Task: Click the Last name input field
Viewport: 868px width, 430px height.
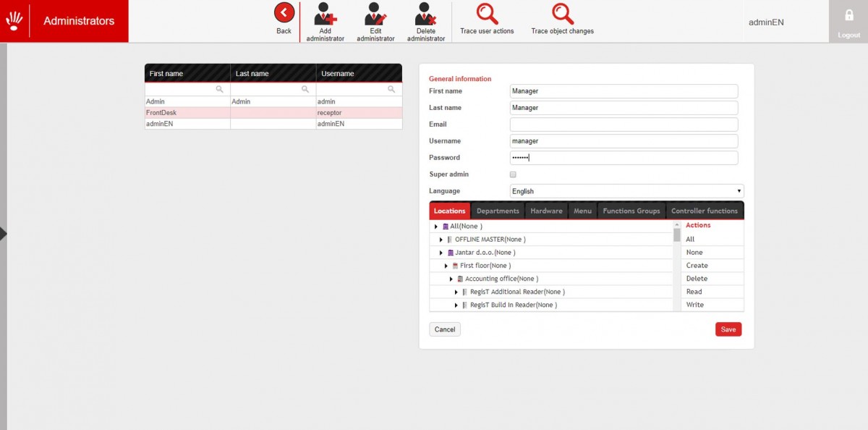Action: tap(624, 108)
